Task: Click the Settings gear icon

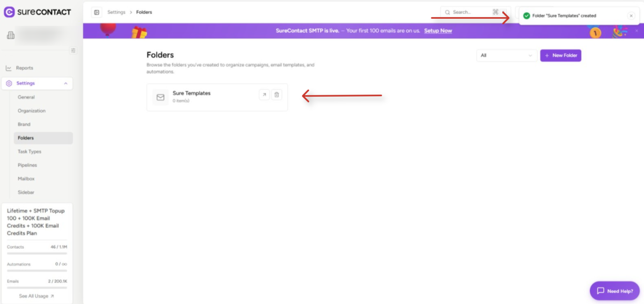Action: (x=9, y=83)
